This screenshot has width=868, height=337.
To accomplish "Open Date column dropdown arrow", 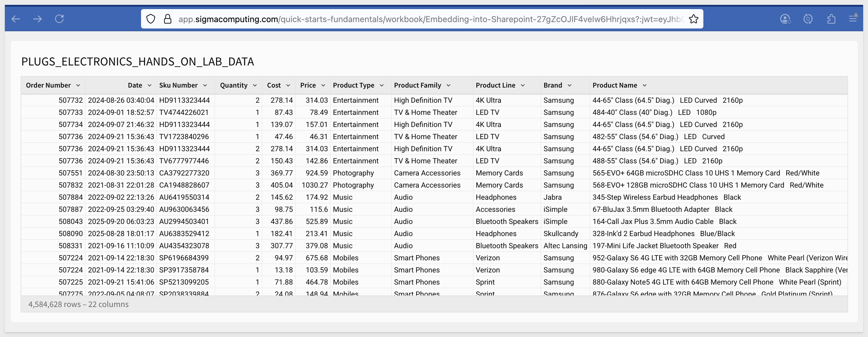I will [149, 85].
